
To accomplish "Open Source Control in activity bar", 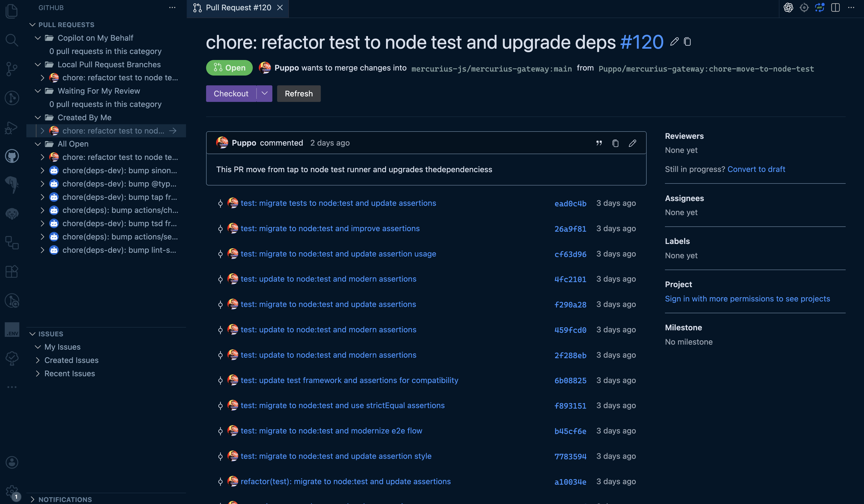I will click(12, 69).
